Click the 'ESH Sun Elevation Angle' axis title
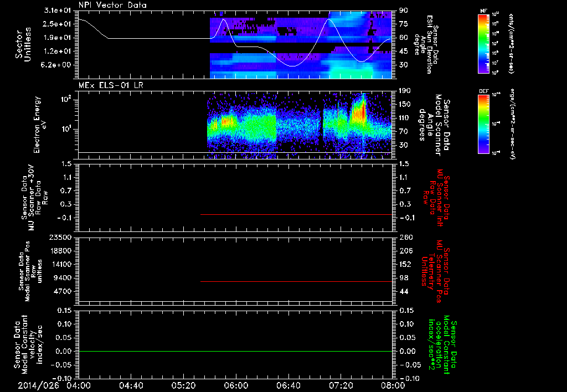Viewport: 567px width, 392px height. pos(426,44)
